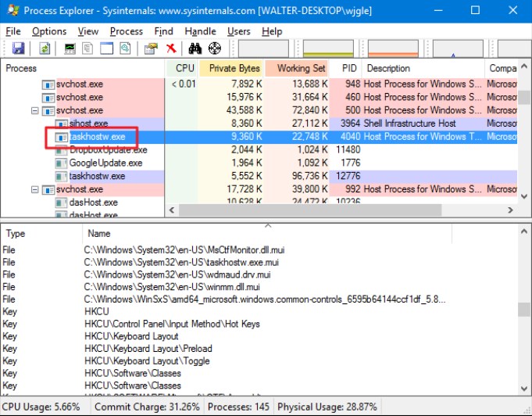Open the Options menu
Screen dimensions: 532x416
click(49, 31)
